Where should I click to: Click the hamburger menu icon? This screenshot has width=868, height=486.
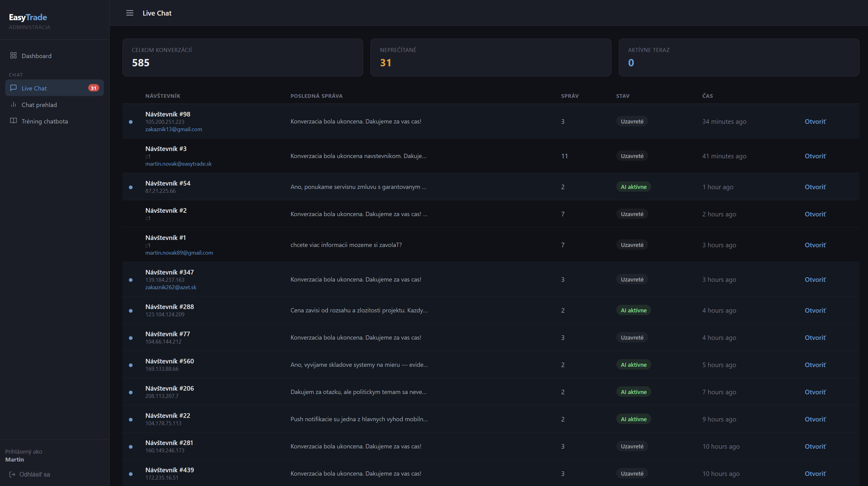pos(130,13)
